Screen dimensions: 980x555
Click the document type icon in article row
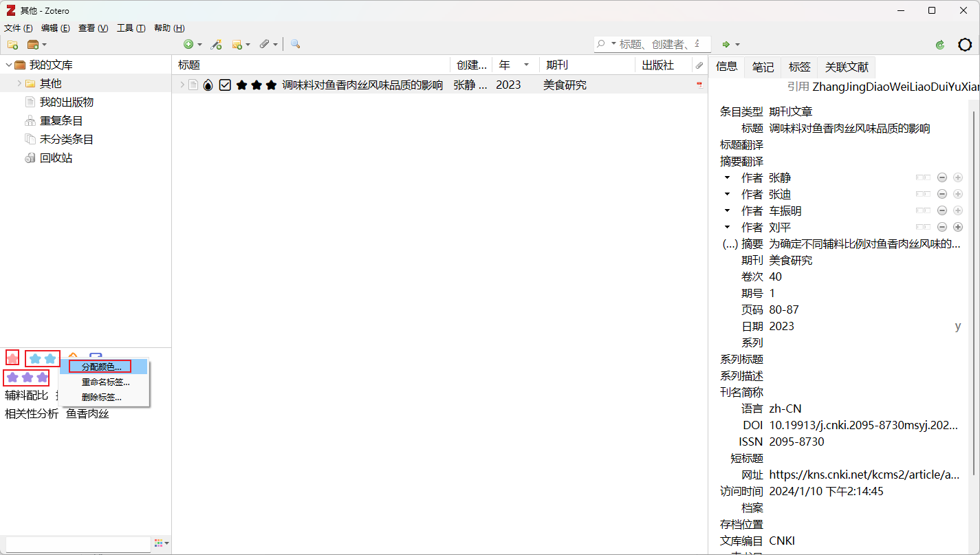[193, 85]
